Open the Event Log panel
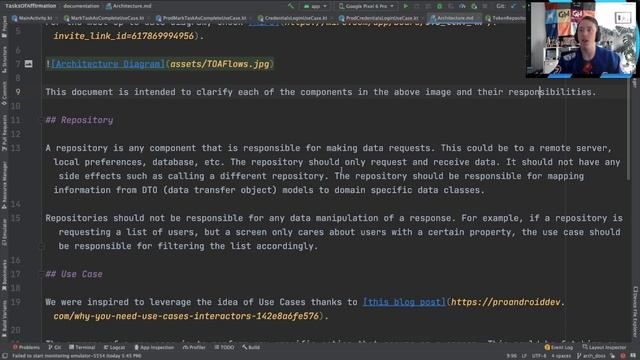The height and width of the screenshot is (360, 640). (x=559, y=347)
